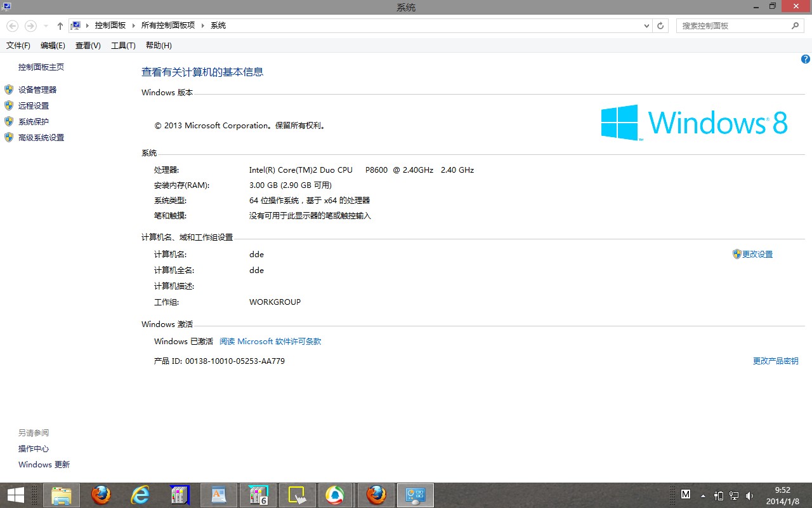Screen dimensions: 812x508
Task: Click the search magnifier icon
Action: 795,26
